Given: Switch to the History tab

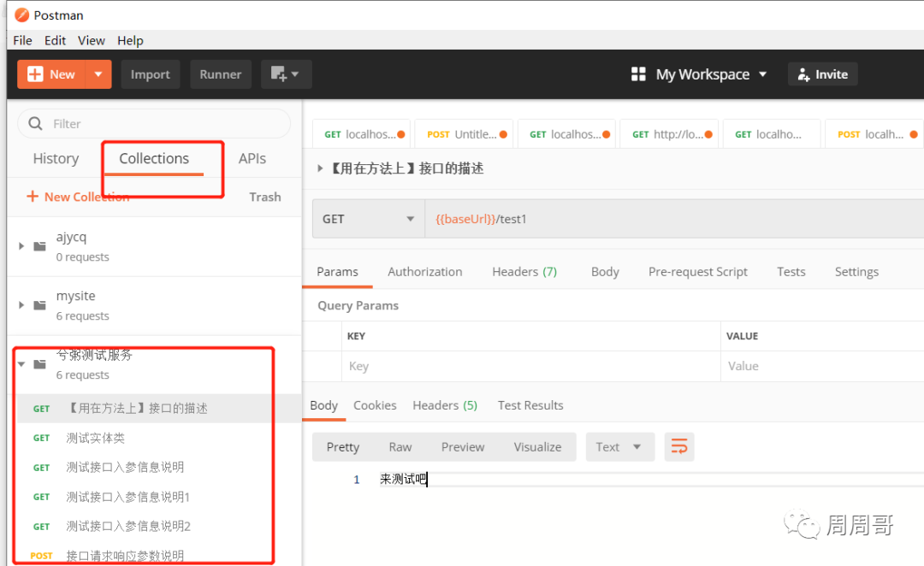Looking at the screenshot, I should click(x=56, y=158).
